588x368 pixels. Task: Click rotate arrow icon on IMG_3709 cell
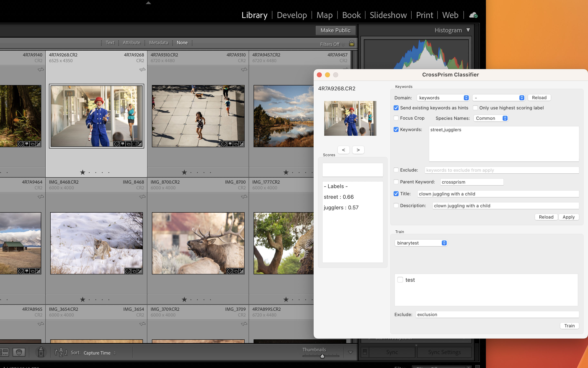click(244, 324)
